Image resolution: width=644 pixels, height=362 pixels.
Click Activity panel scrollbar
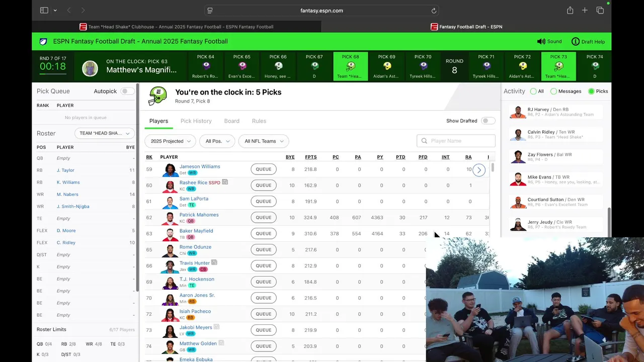pyautogui.click(x=608, y=221)
